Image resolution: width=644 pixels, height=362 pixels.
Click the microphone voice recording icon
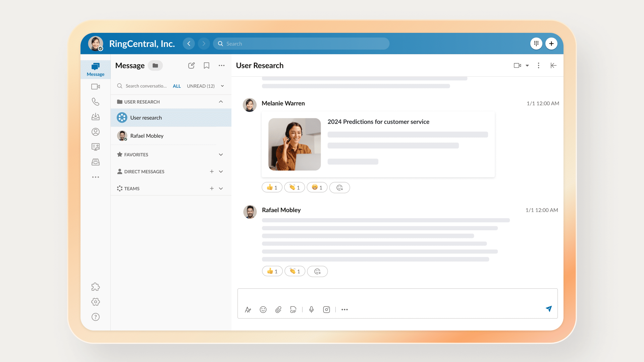click(x=312, y=310)
